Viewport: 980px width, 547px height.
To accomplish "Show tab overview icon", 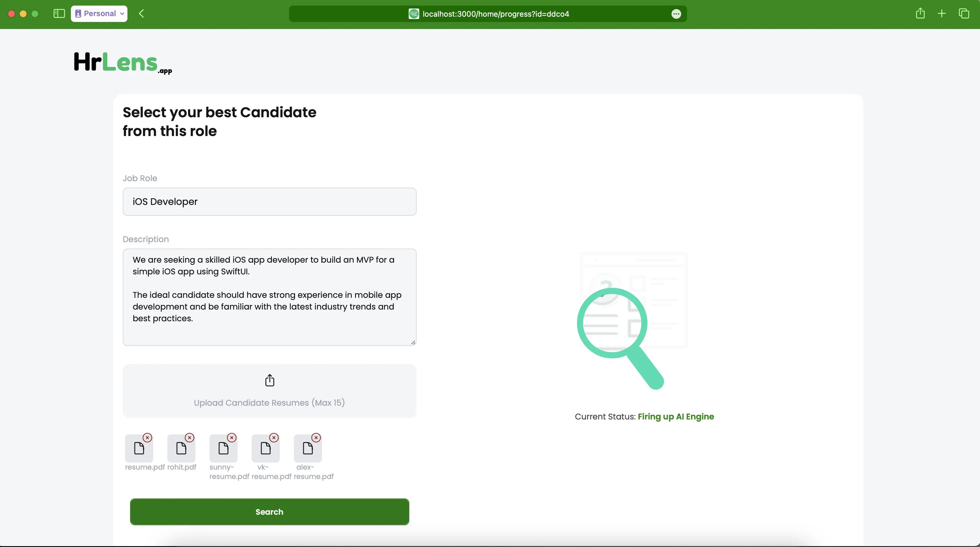I will tap(964, 14).
